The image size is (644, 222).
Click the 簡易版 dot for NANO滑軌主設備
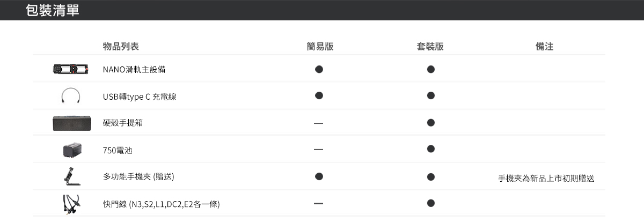pos(319,69)
